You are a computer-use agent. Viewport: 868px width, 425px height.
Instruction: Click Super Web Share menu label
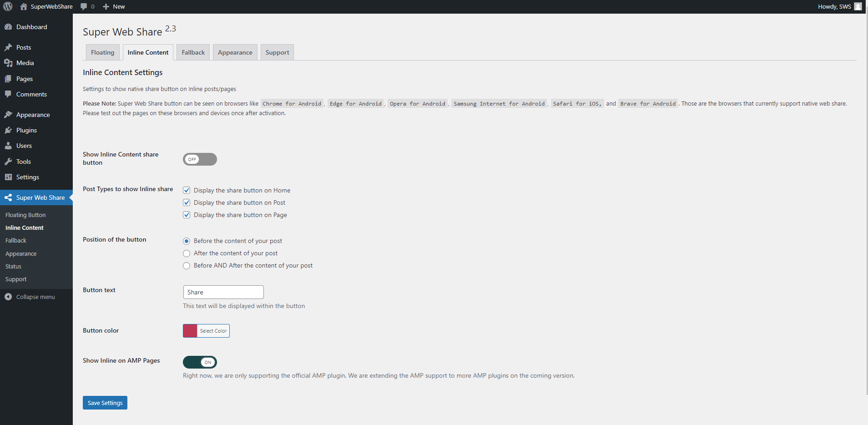point(40,197)
